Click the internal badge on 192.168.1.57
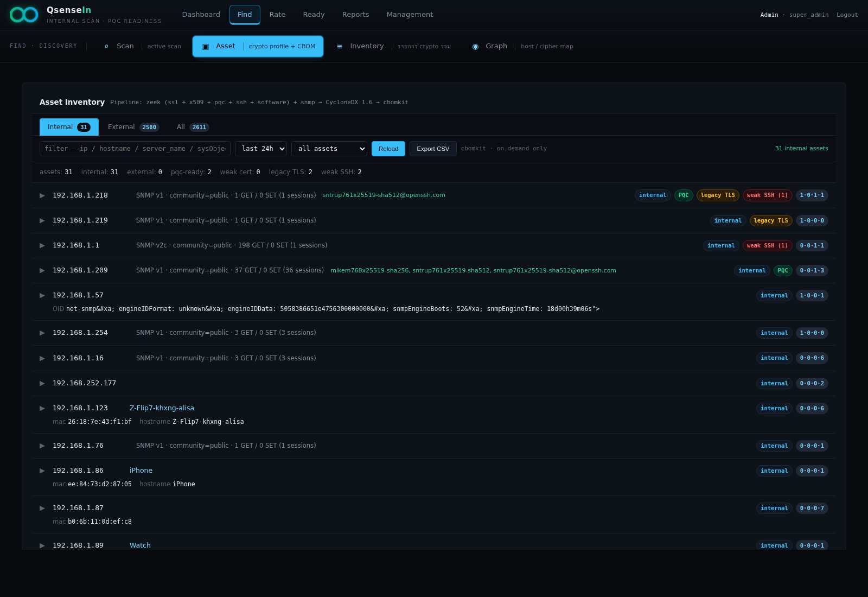The height and width of the screenshot is (597, 868). click(x=774, y=295)
